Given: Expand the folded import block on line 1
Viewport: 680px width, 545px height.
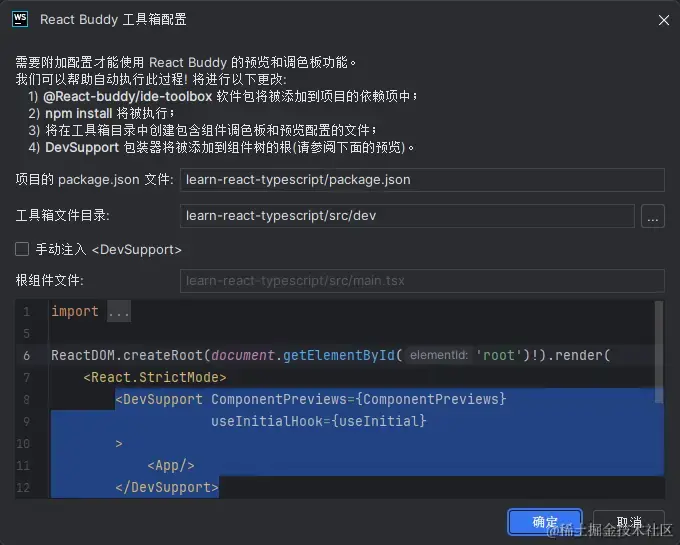Looking at the screenshot, I should (119, 312).
